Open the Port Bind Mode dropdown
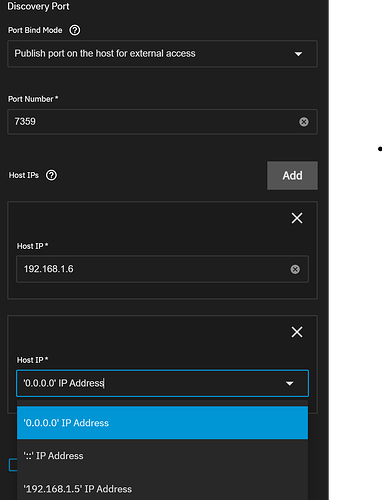Image resolution: width=382 pixels, height=500 pixels. (x=162, y=54)
